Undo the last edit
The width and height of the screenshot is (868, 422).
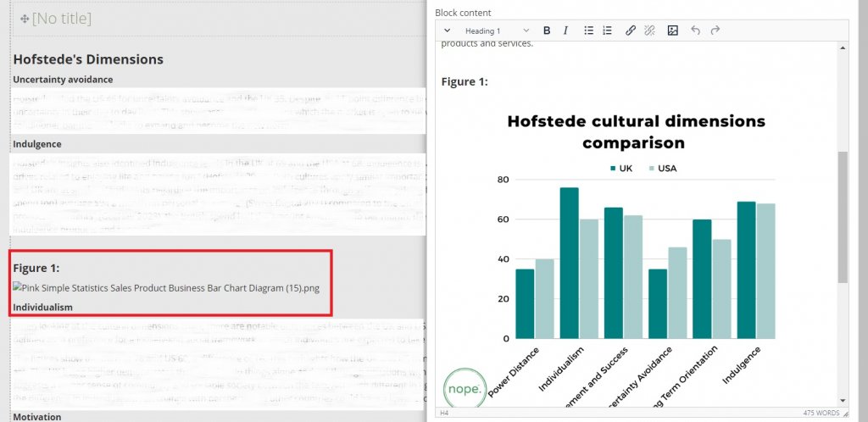pyautogui.click(x=695, y=31)
